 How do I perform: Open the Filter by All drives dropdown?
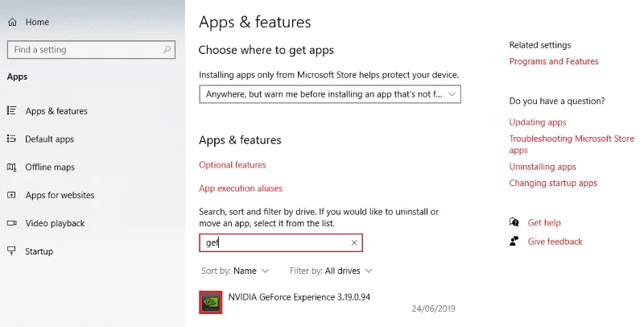click(x=331, y=271)
